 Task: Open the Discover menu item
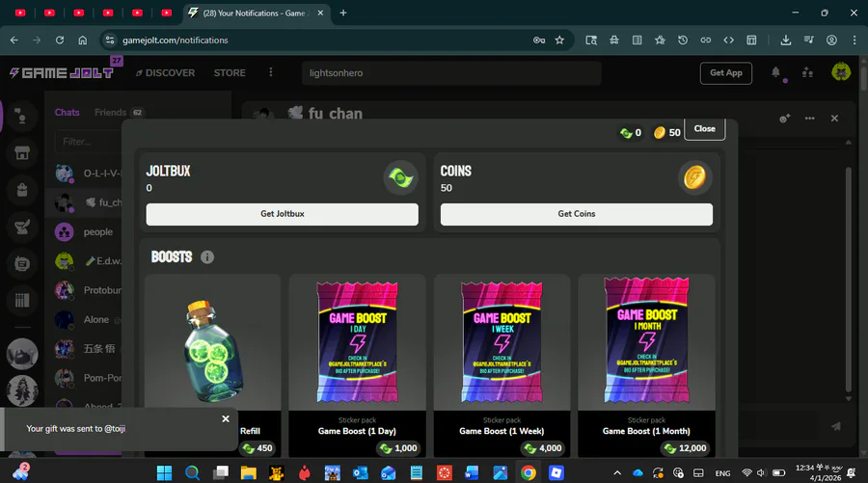pyautogui.click(x=165, y=73)
